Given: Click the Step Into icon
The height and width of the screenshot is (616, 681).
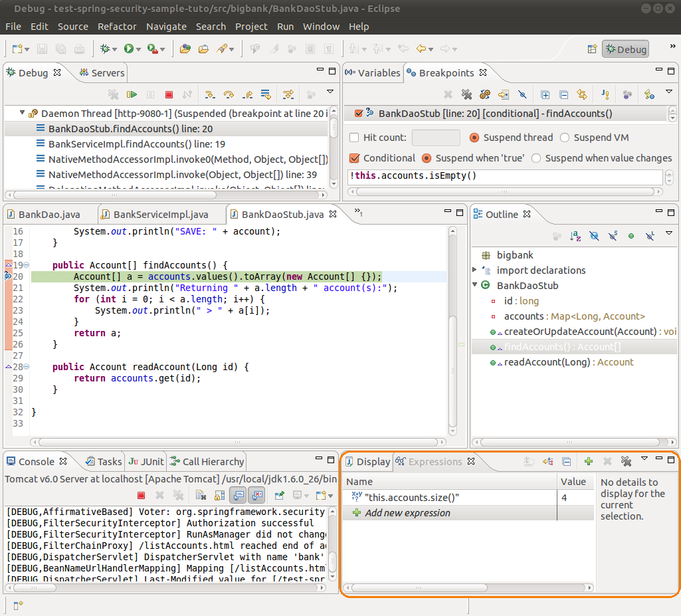Looking at the screenshot, I should click(x=209, y=95).
